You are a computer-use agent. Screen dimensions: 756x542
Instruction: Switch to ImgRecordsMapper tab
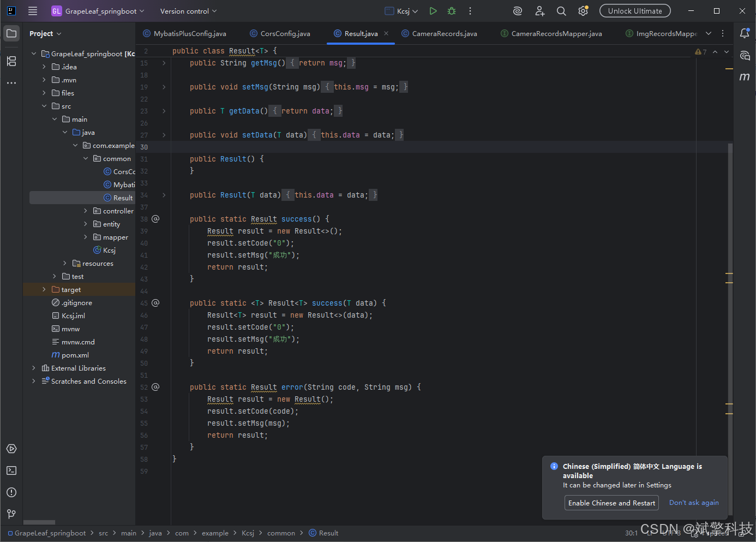pos(662,33)
